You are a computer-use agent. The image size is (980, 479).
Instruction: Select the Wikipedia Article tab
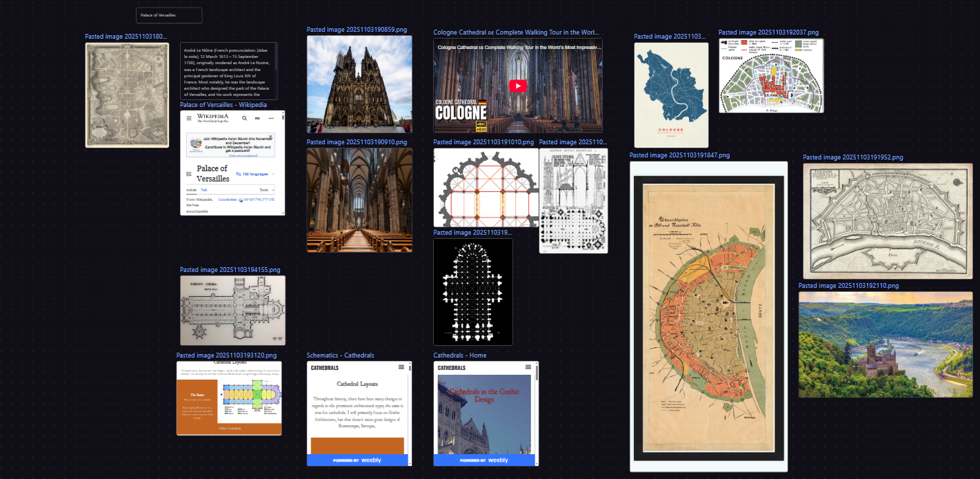point(191,190)
